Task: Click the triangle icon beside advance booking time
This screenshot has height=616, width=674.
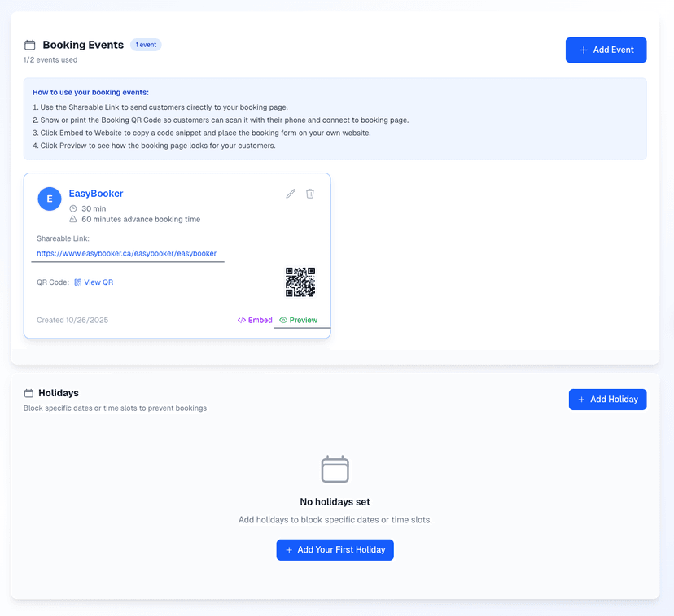Action: coord(72,218)
